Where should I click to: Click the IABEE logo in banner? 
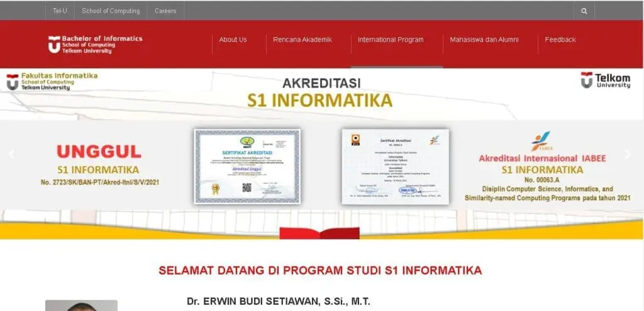pos(542,141)
